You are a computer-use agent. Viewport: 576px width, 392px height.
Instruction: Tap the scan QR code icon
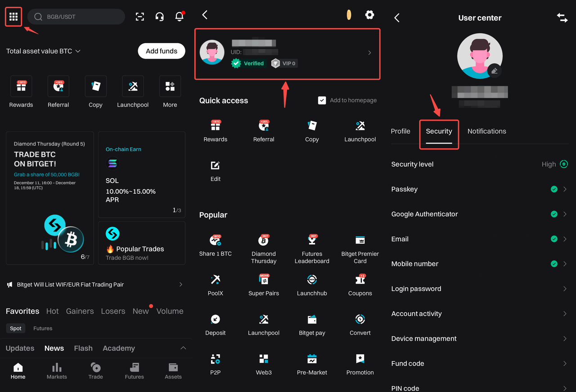coord(140,17)
